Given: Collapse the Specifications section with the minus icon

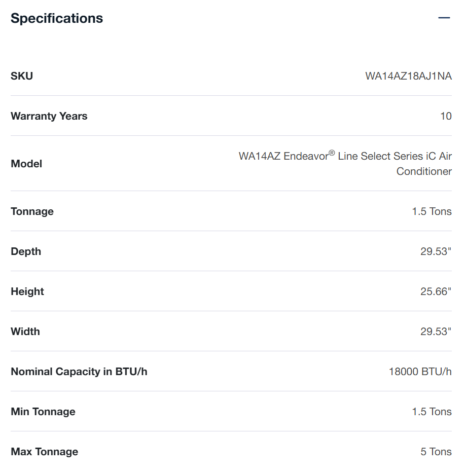Looking at the screenshot, I should (444, 18).
